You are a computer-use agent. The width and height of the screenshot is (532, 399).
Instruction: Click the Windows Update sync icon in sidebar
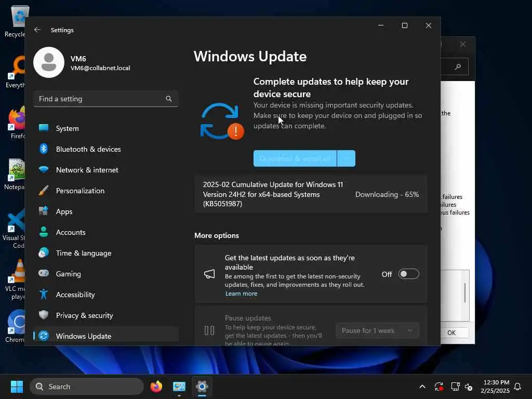click(x=44, y=336)
